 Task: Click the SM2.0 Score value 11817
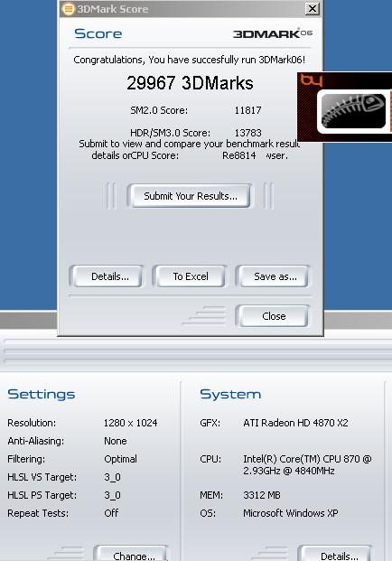coord(247,110)
